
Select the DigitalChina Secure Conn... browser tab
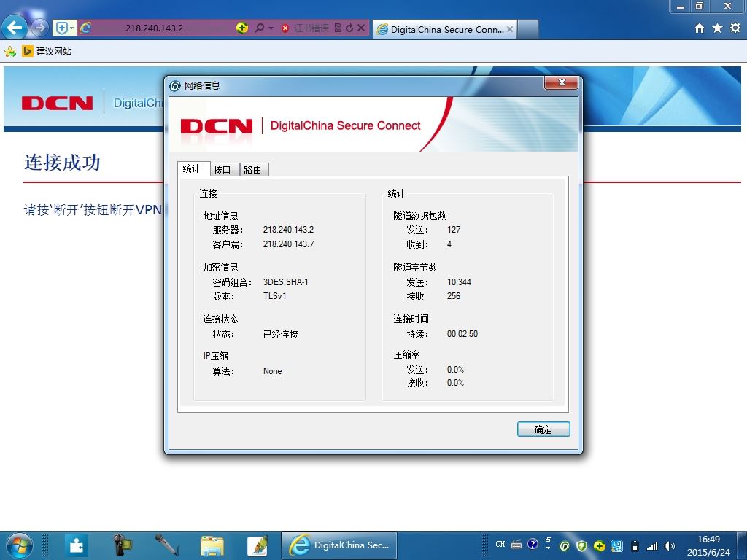444,29
